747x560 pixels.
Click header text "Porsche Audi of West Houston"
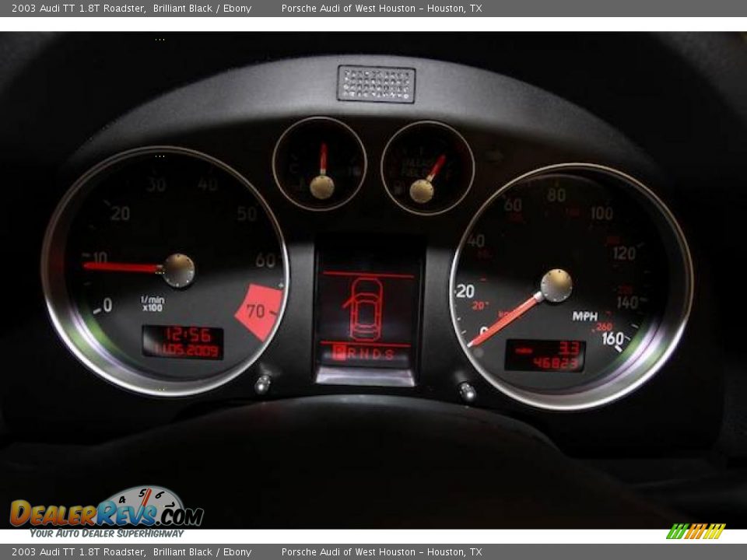pos(349,8)
